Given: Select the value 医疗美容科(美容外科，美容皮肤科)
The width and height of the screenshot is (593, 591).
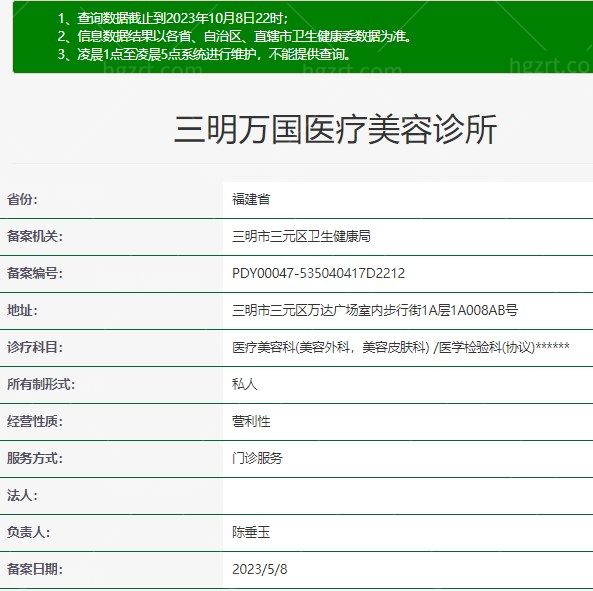Looking at the screenshot, I should (x=331, y=347).
